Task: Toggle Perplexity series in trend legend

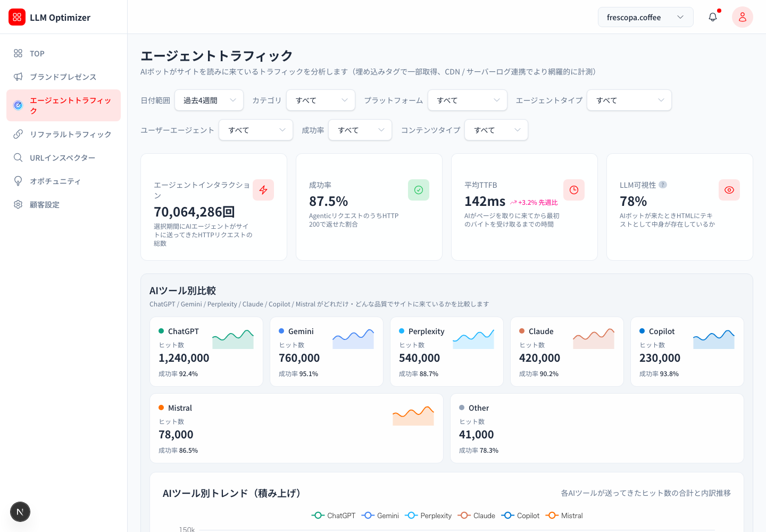Action: point(428,516)
